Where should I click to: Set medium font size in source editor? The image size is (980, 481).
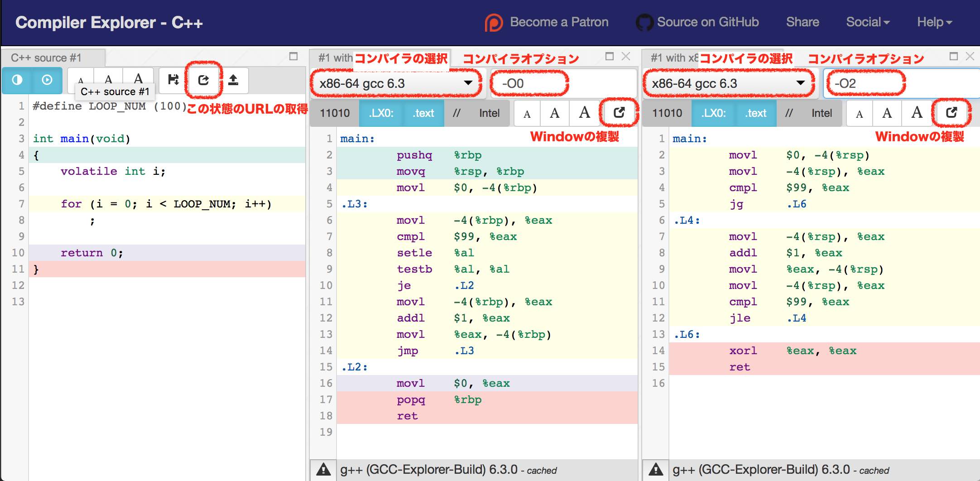click(109, 80)
